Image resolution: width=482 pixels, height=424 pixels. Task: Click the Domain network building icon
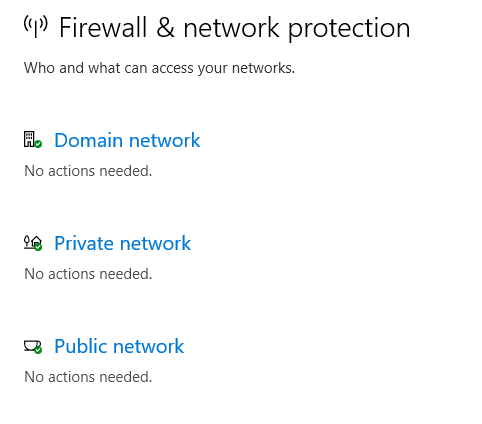[33, 139]
